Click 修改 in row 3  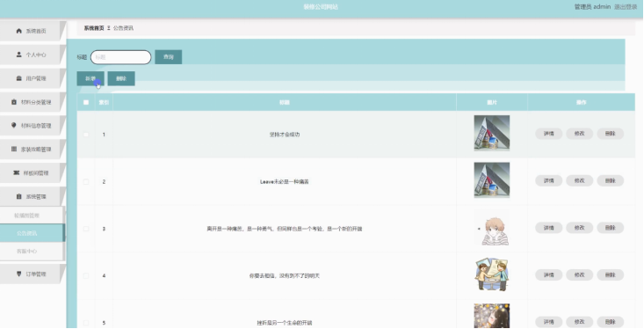click(579, 228)
